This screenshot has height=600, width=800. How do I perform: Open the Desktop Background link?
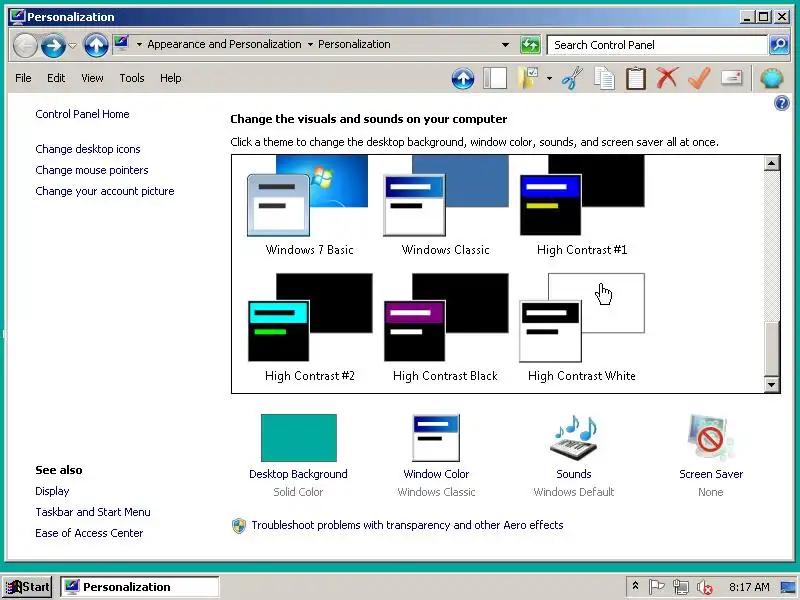pos(298,474)
